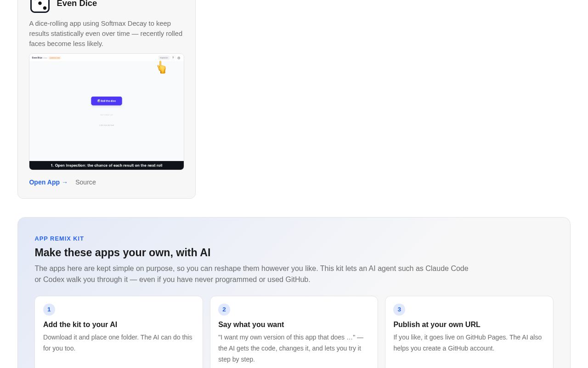Image resolution: width=588 pixels, height=368 pixels.
Task: Click the "Add the kit to your AI" heading
Action: tap(80, 324)
